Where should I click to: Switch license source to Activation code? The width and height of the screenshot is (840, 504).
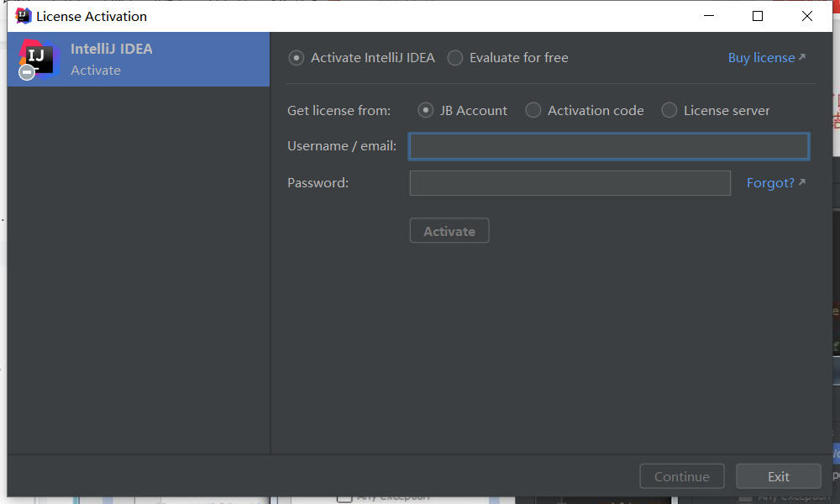click(x=533, y=110)
